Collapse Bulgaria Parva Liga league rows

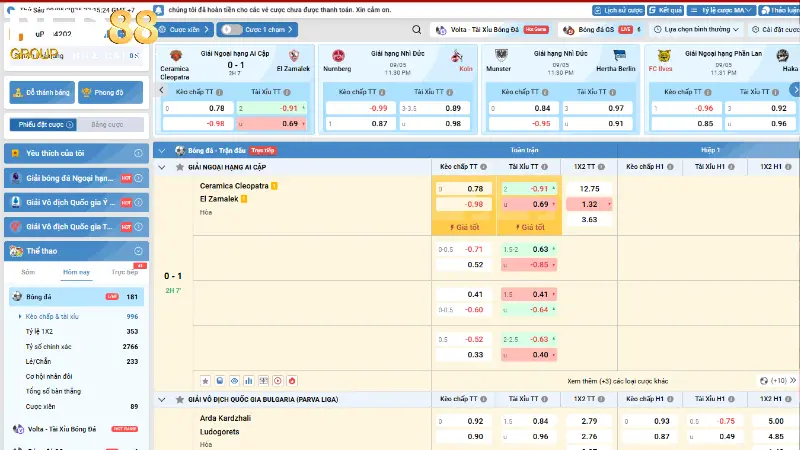[x=162, y=399]
